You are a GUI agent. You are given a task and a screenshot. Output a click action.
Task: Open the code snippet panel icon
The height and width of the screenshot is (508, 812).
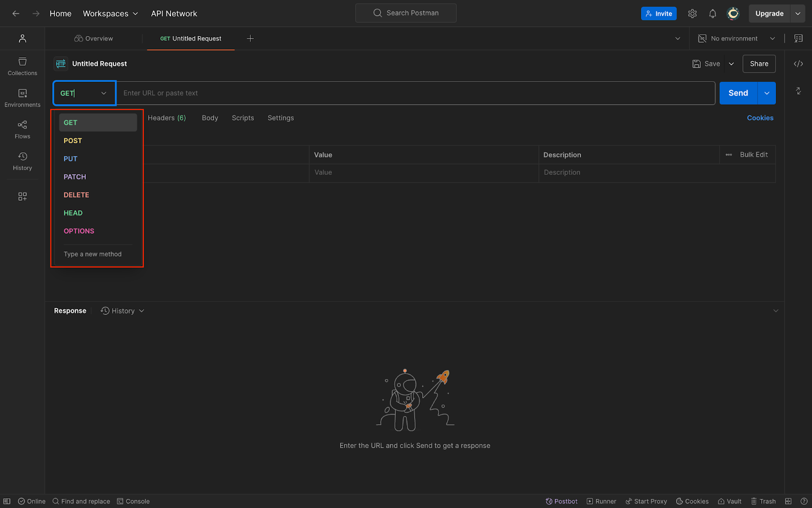click(x=798, y=63)
